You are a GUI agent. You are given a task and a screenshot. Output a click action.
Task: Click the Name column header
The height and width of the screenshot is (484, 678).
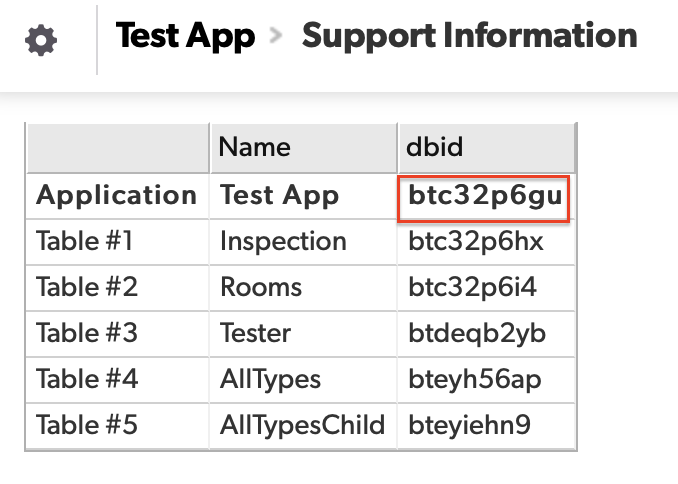(x=255, y=148)
